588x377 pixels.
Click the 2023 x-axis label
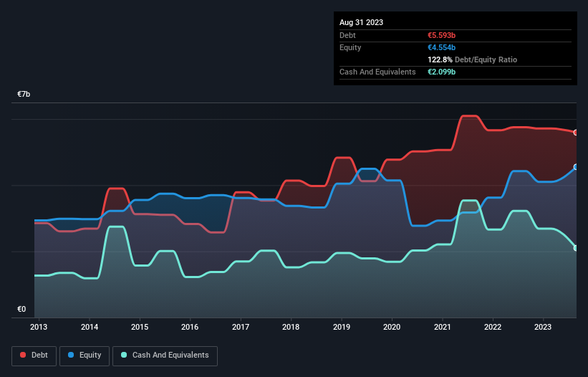click(543, 327)
